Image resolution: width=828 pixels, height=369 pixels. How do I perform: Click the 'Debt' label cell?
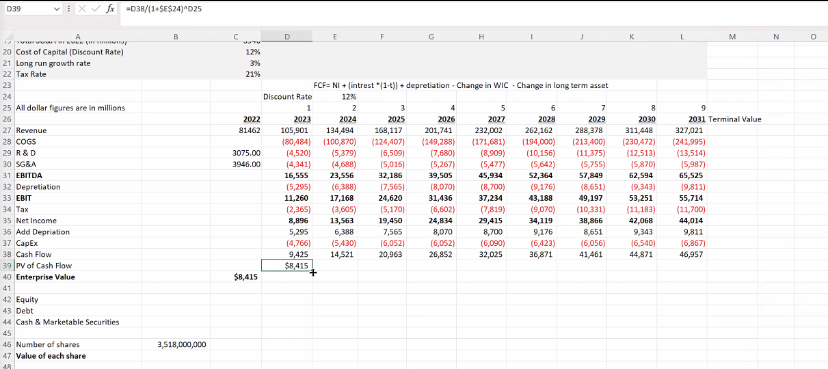78,311
